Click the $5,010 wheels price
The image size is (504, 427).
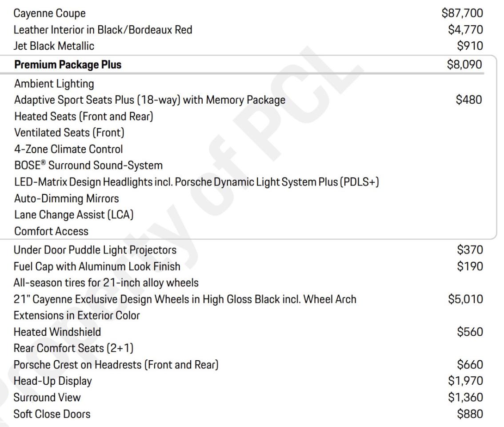pos(465,299)
